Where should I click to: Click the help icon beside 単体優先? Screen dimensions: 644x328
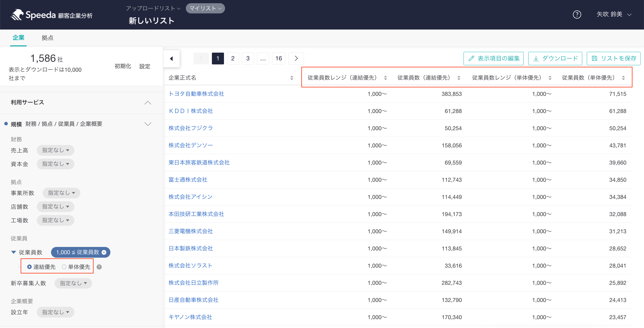pos(99,267)
